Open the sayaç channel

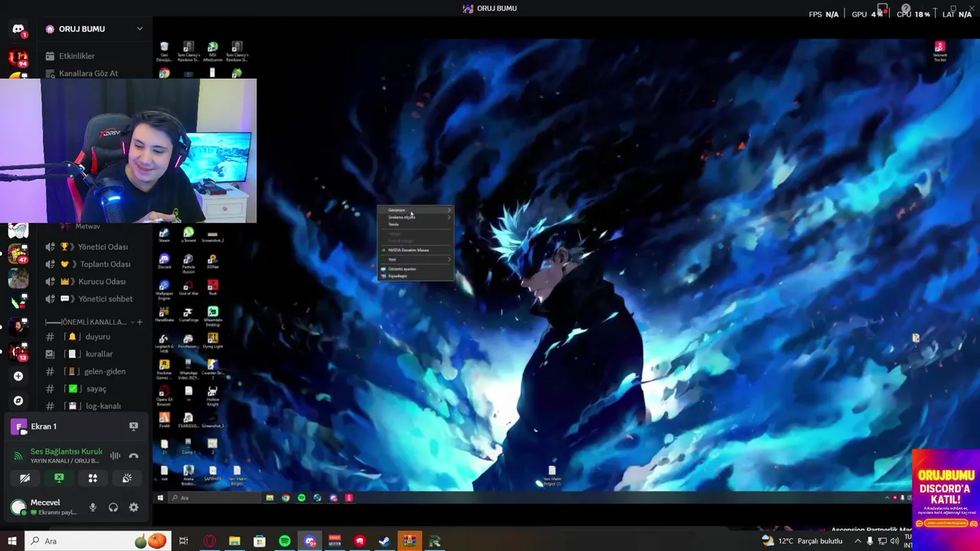(94, 389)
